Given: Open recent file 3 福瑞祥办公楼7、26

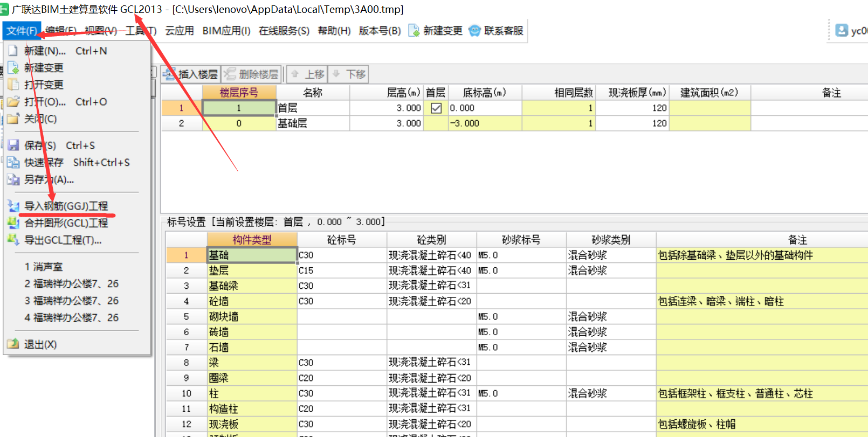Looking at the screenshot, I should tap(77, 301).
